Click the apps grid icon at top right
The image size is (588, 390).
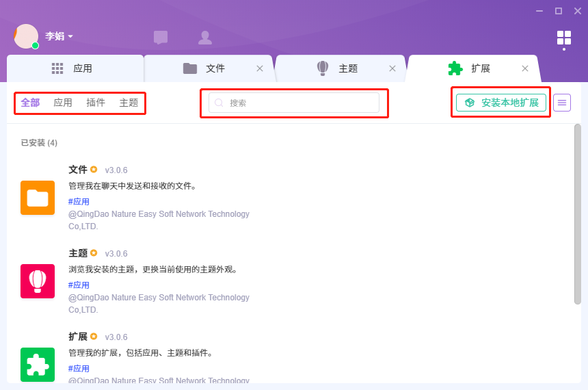click(x=563, y=37)
